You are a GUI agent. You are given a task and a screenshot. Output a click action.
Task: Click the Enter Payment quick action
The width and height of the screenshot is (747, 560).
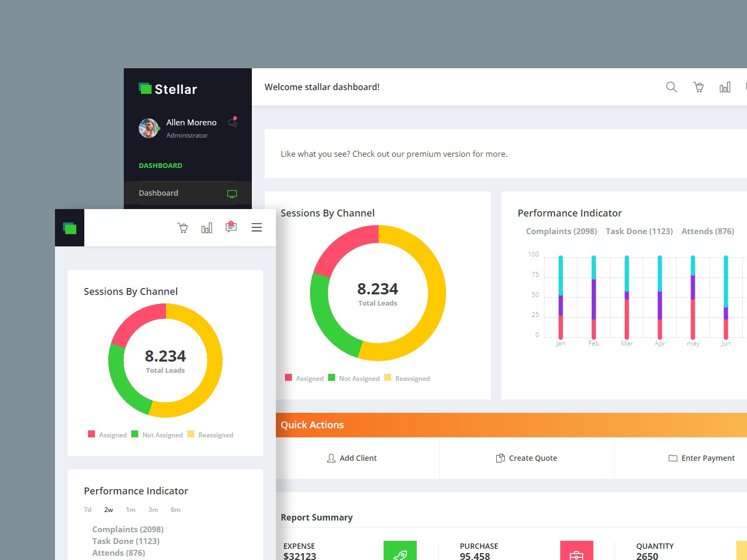(x=701, y=458)
